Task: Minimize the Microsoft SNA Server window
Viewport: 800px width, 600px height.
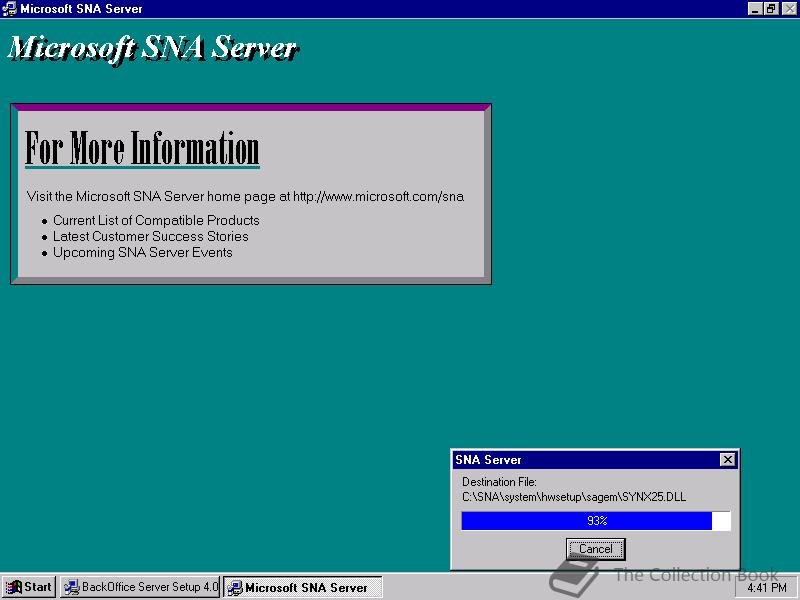Action: point(755,9)
